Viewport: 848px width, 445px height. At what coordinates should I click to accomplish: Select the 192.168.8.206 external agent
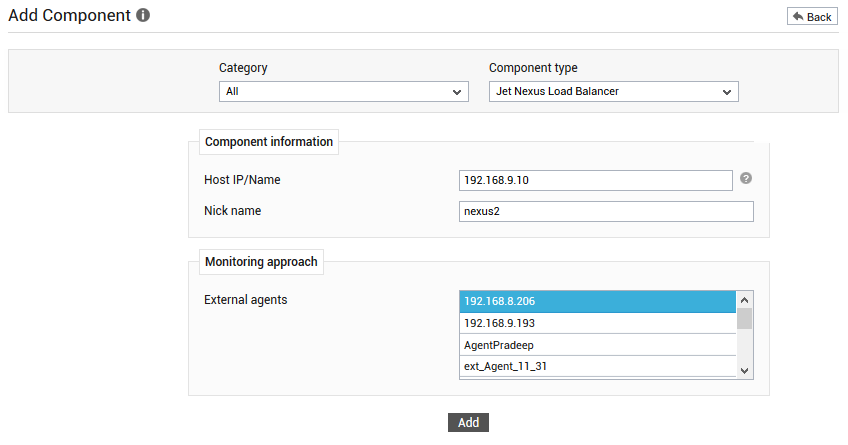(598, 302)
